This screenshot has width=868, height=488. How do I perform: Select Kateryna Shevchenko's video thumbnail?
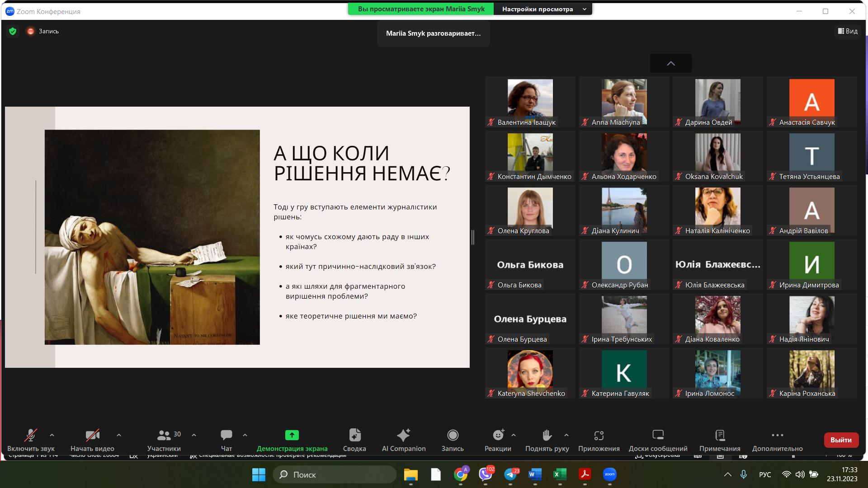point(530,370)
